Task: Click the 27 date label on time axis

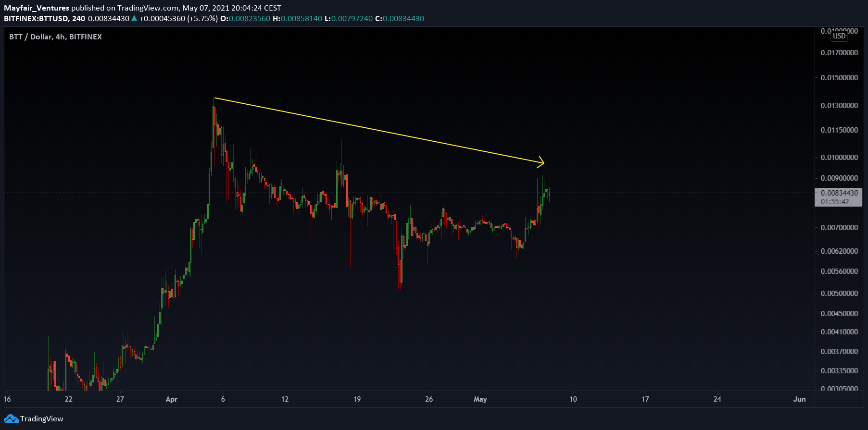Action: (120, 399)
